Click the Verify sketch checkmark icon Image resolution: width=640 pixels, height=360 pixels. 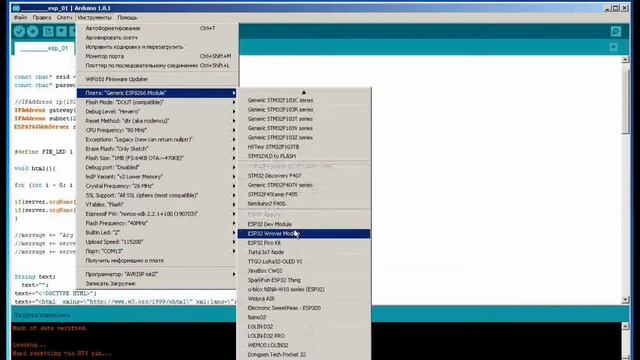[x=19, y=31]
